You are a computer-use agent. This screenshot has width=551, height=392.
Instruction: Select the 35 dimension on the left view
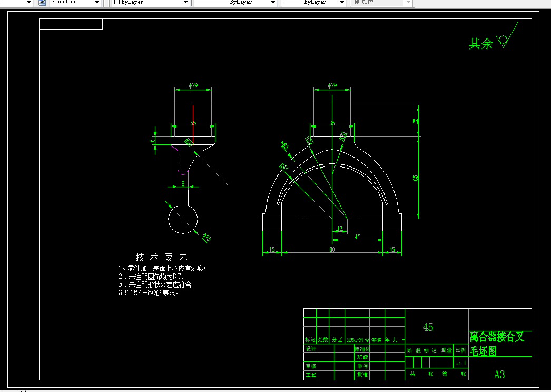pyautogui.click(x=193, y=123)
